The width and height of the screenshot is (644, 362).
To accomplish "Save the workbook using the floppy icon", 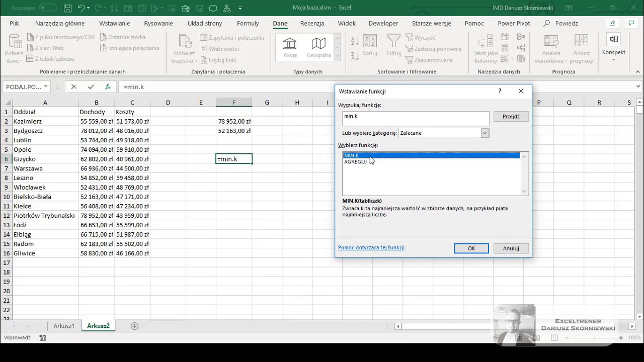I will click(68, 8).
